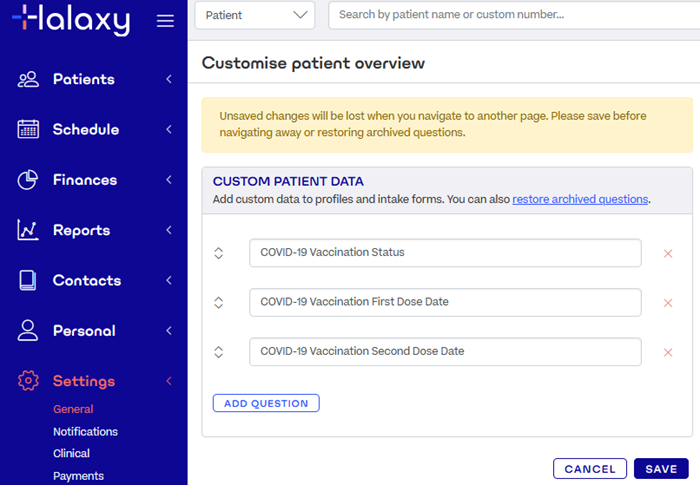Remove the Vaccination First Dose Date question
700x485 pixels.
click(x=668, y=303)
